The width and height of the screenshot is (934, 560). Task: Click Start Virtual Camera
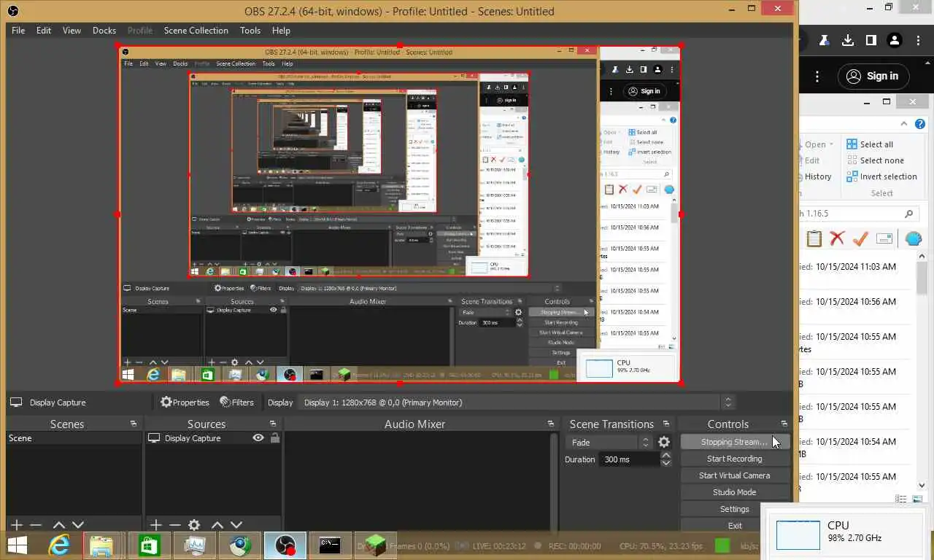734,475
